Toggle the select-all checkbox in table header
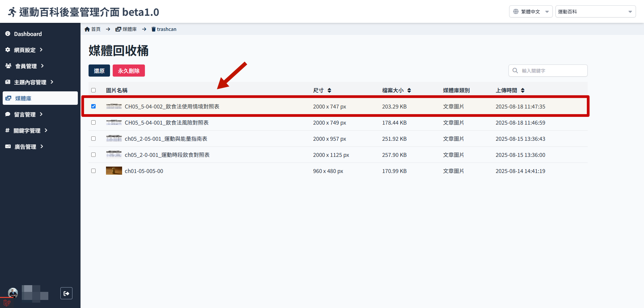This screenshot has width=644, height=308. (x=94, y=90)
